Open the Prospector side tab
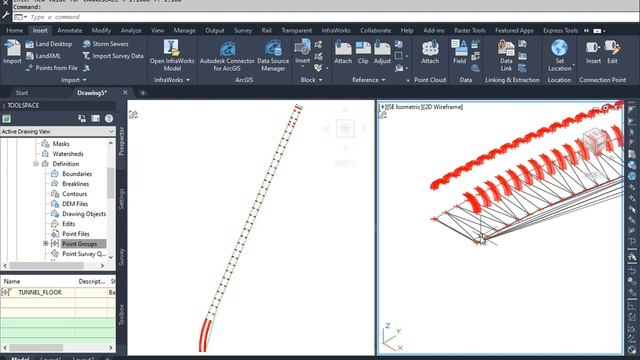 (121, 141)
